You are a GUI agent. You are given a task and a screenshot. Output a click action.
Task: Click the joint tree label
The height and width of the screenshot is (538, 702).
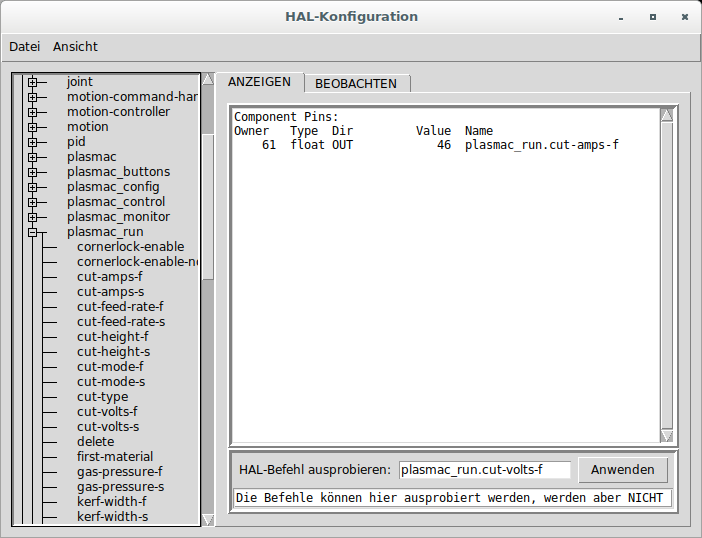coord(80,82)
